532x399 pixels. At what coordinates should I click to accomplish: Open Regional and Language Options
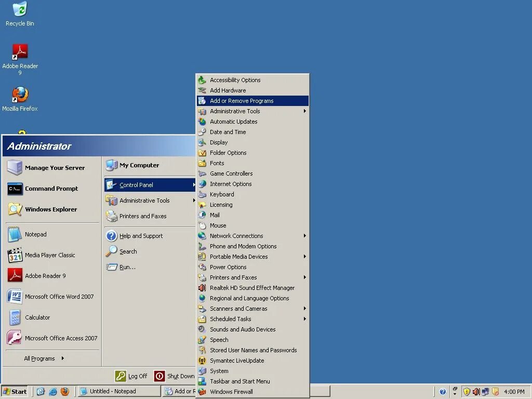253,298
